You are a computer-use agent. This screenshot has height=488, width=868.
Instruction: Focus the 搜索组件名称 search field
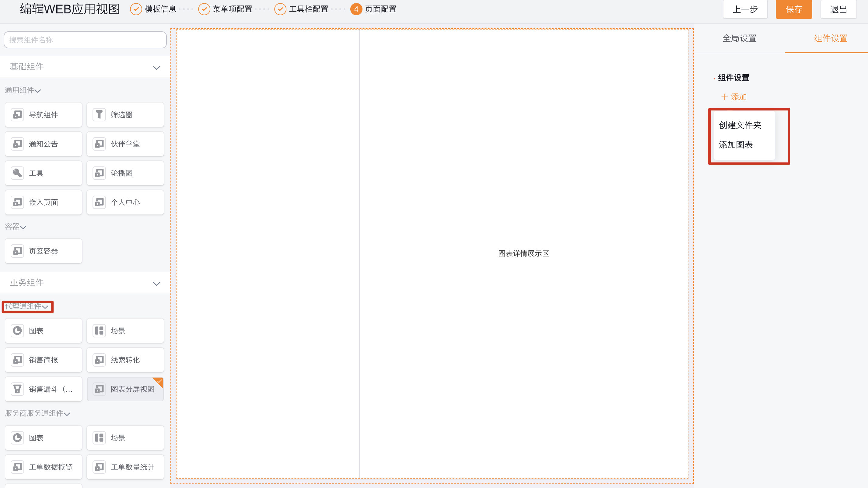pos(85,40)
